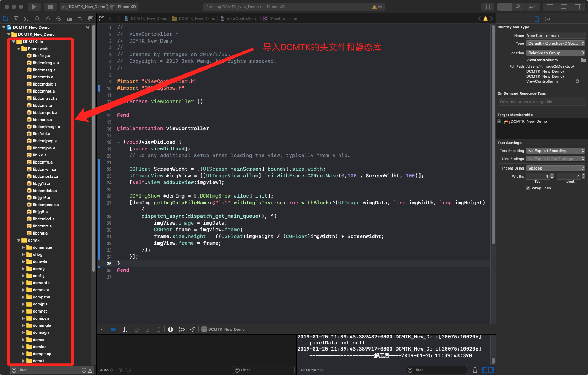Open the debug view hierarchy button
The width and height of the screenshot is (588, 375).
pos(170,329)
